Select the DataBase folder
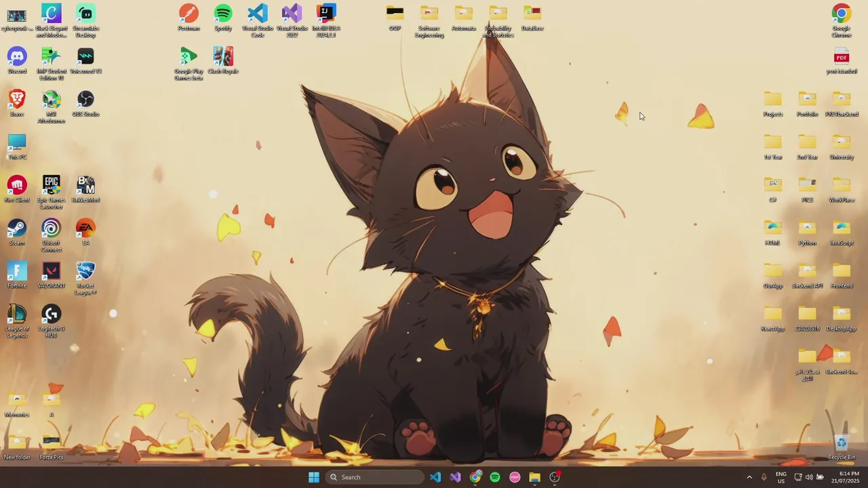This screenshot has height=488, width=868. [x=532, y=18]
